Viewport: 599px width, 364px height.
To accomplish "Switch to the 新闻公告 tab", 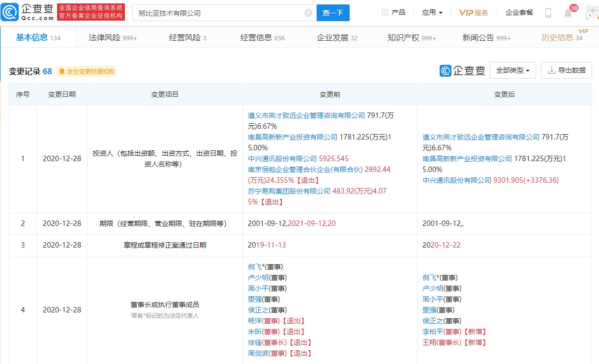I will point(486,37).
